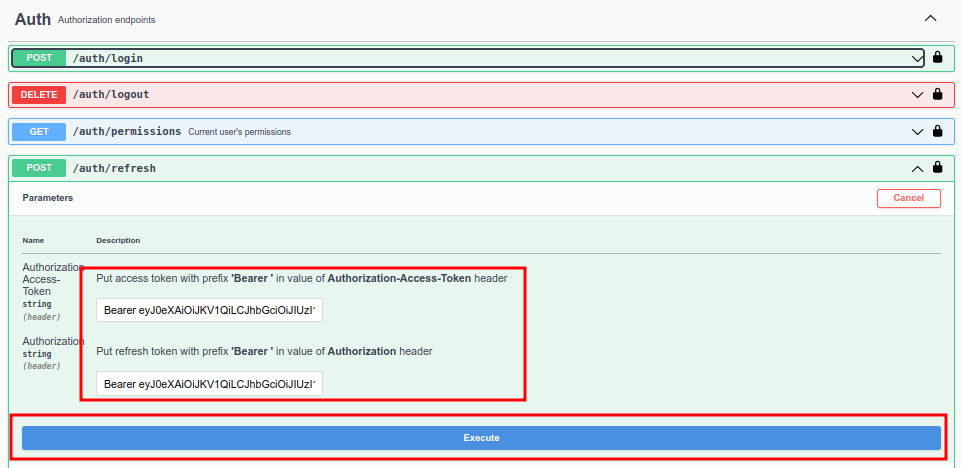Click lock icon on /auth/refresh row

[x=937, y=168]
